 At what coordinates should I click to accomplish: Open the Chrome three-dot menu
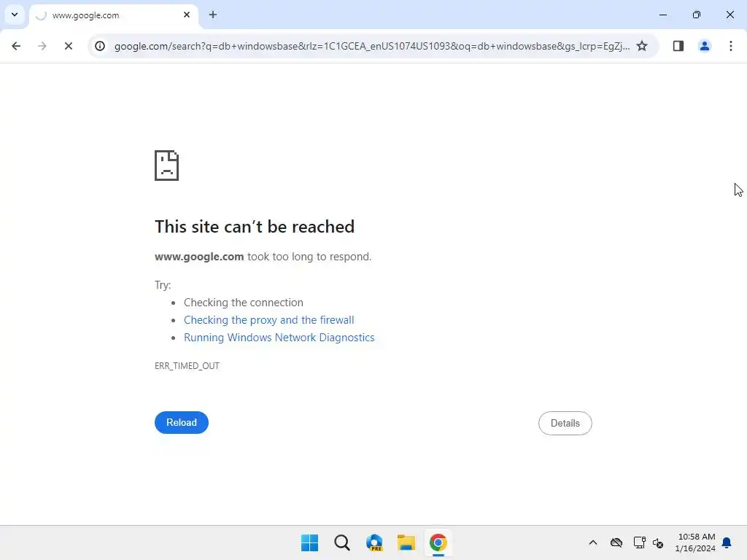click(731, 46)
